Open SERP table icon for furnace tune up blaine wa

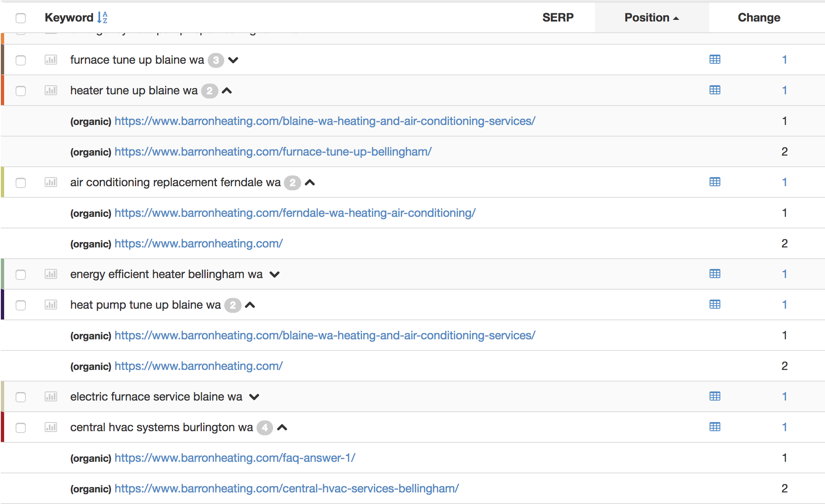pyautogui.click(x=715, y=60)
